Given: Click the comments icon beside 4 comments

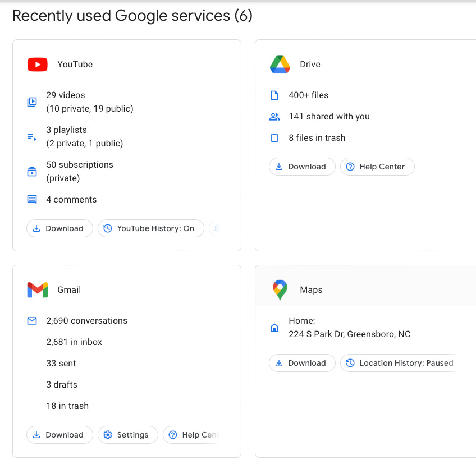Looking at the screenshot, I should click(x=32, y=199).
